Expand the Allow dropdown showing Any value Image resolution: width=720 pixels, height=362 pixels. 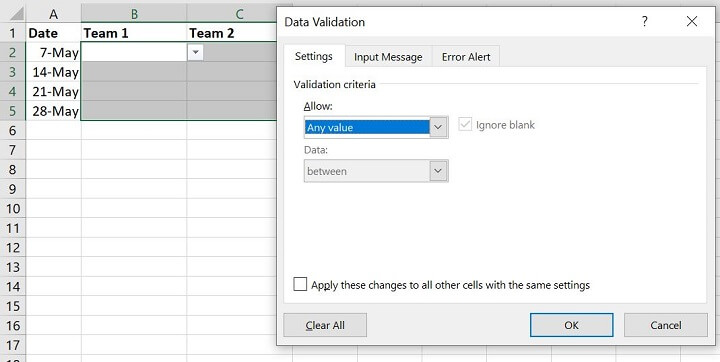tap(438, 127)
